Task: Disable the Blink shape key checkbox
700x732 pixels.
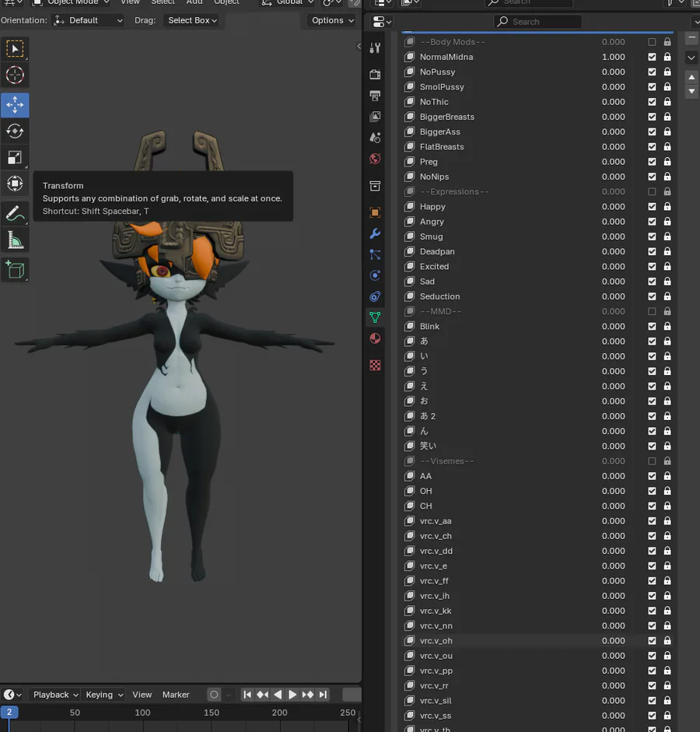Action: click(x=652, y=327)
